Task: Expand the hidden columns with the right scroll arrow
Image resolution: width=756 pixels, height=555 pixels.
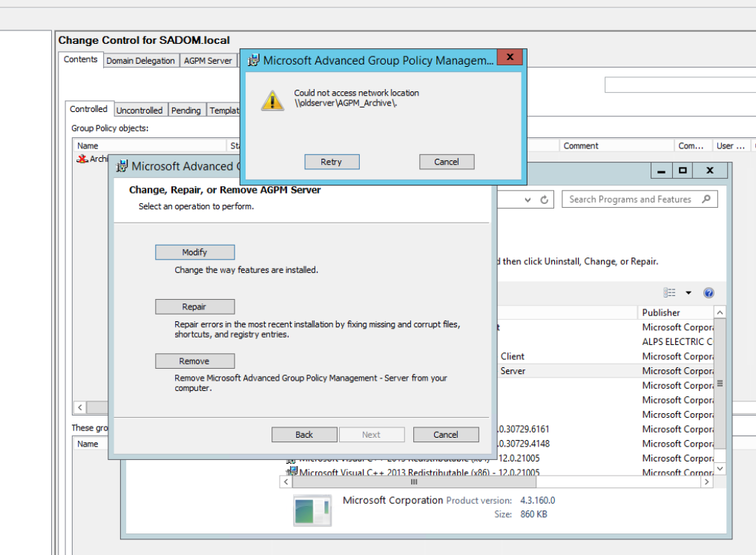Action: (706, 482)
